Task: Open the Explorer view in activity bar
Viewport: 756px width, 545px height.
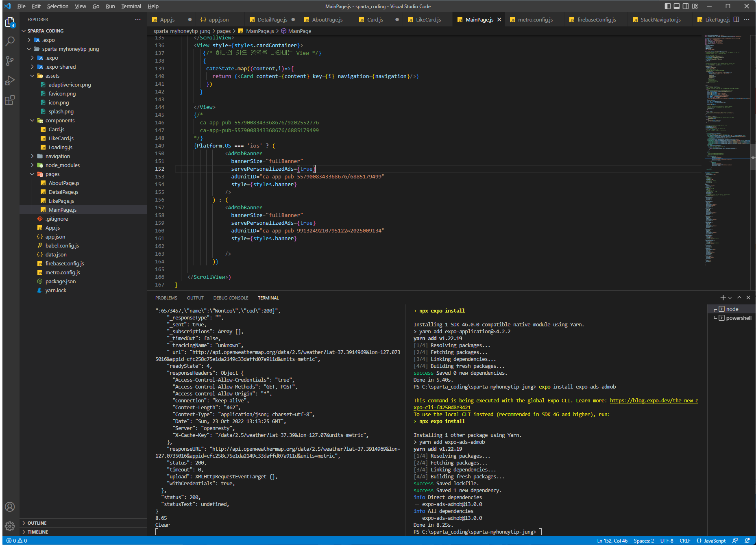Action: (10, 22)
